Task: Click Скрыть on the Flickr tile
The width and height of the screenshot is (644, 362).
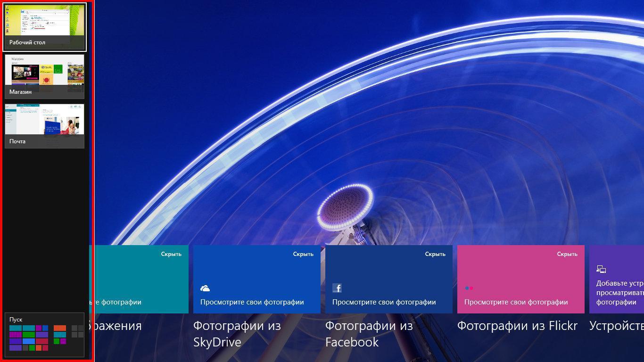Action: coord(567,254)
